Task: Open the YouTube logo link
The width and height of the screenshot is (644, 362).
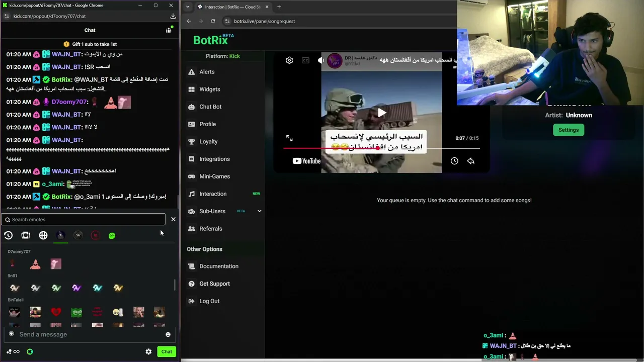Action: click(x=306, y=161)
